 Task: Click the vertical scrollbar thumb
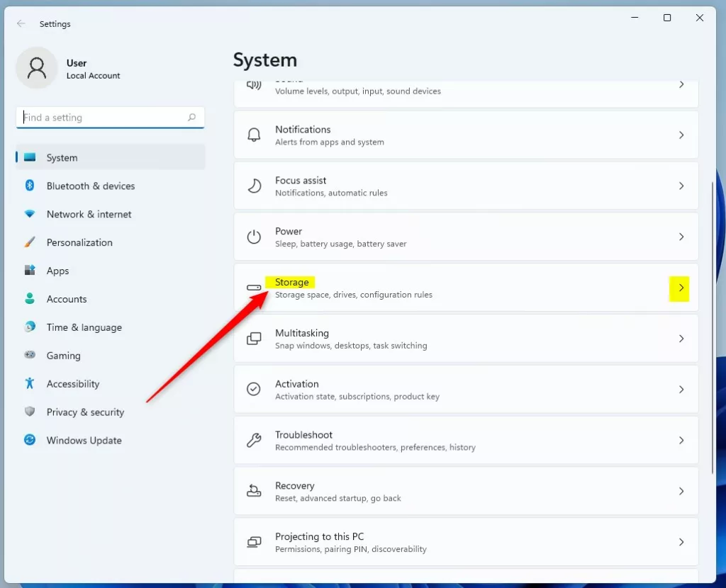[x=713, y=327]
